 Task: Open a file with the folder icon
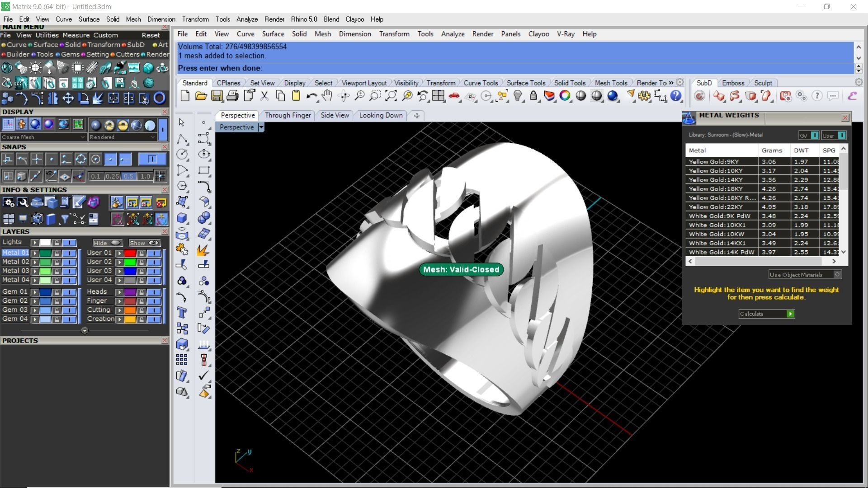pos(201,96)
